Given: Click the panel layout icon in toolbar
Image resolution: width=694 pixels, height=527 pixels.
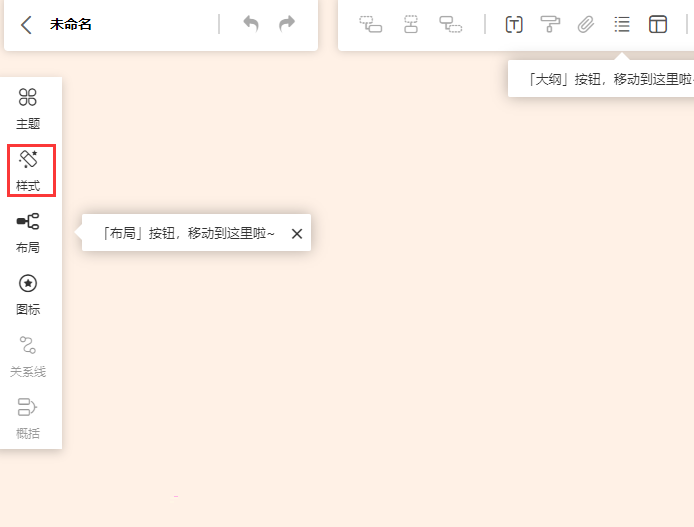Looking at the screenshot, I should (658, 25).
